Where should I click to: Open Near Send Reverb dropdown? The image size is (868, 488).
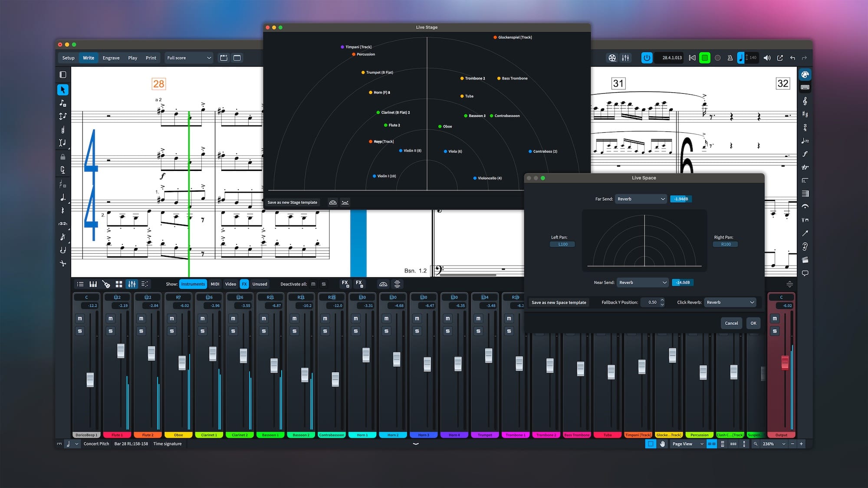pyautogui.click(x=643, y=282)
